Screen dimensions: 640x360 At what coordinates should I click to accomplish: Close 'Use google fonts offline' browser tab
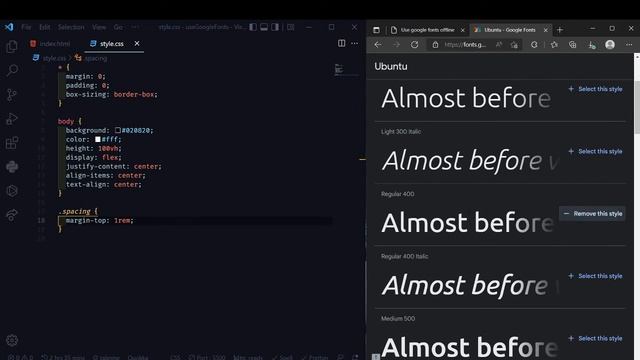(x=462, y=30)
